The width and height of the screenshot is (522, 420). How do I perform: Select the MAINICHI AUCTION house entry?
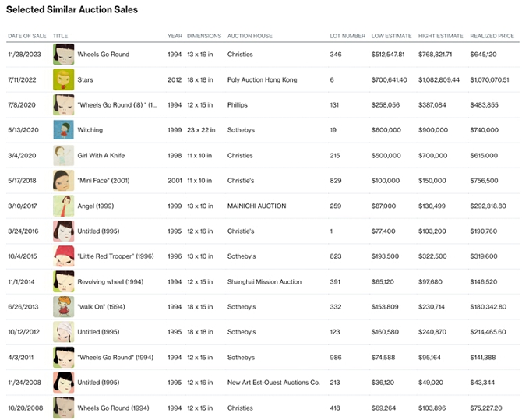coord(256,206)
